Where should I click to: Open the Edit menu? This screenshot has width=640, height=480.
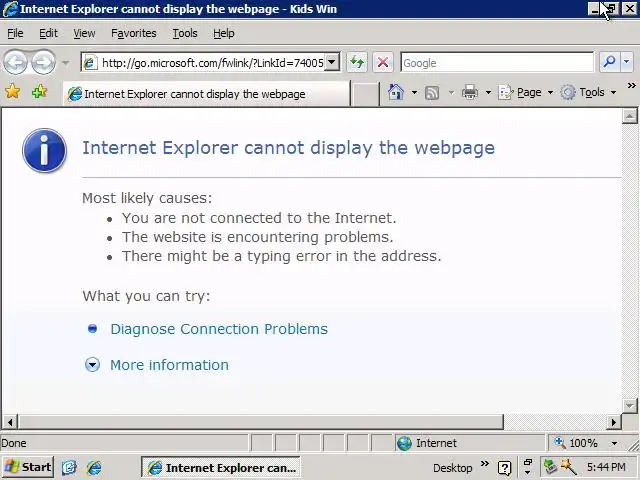(x=48, y=33)
